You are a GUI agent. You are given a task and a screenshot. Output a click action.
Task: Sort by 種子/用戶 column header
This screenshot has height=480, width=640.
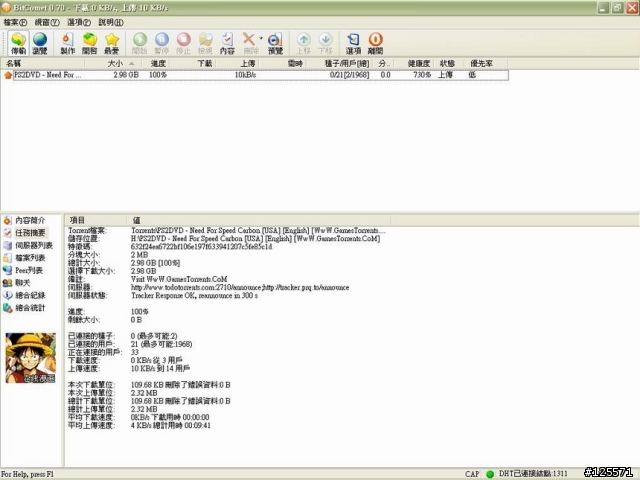340,64
